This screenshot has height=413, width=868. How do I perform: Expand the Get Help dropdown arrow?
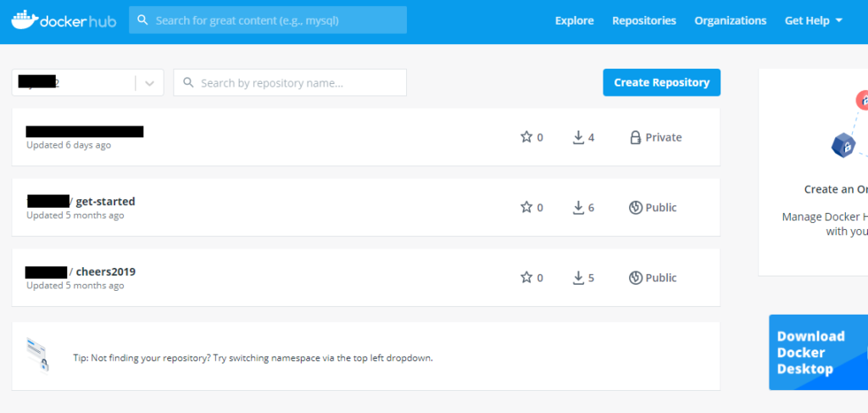click(x=838, y=20)
